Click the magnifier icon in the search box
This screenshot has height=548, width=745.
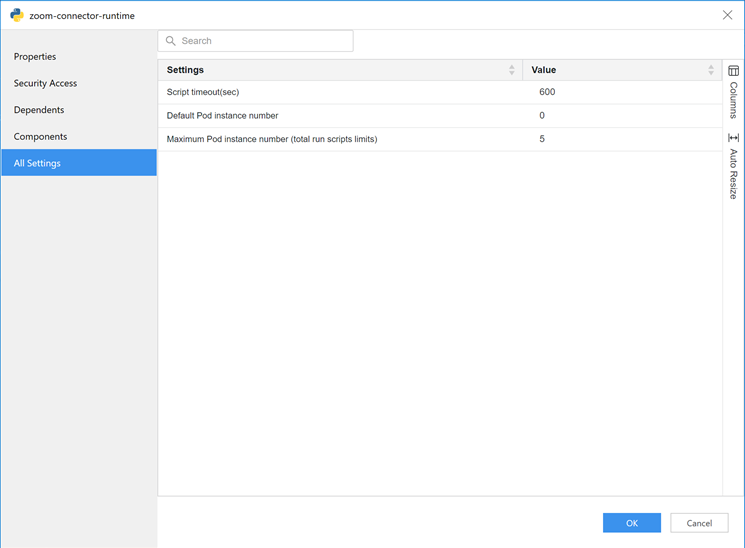tap(171, 41)
